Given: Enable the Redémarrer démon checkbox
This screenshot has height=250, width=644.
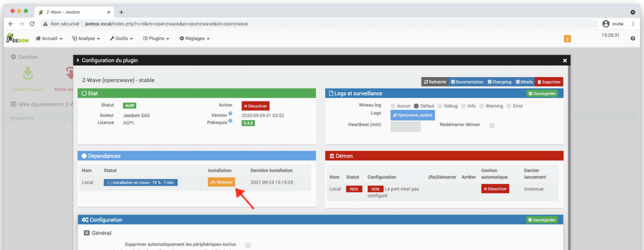Looking at the screenshot, I should [x=492, y=125].
